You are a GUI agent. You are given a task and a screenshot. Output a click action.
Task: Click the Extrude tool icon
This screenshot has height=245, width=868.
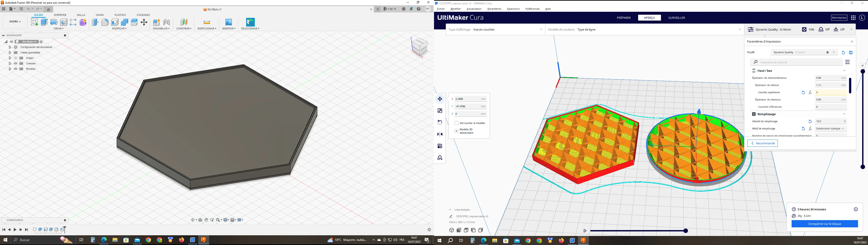click(x=44, y=22)
